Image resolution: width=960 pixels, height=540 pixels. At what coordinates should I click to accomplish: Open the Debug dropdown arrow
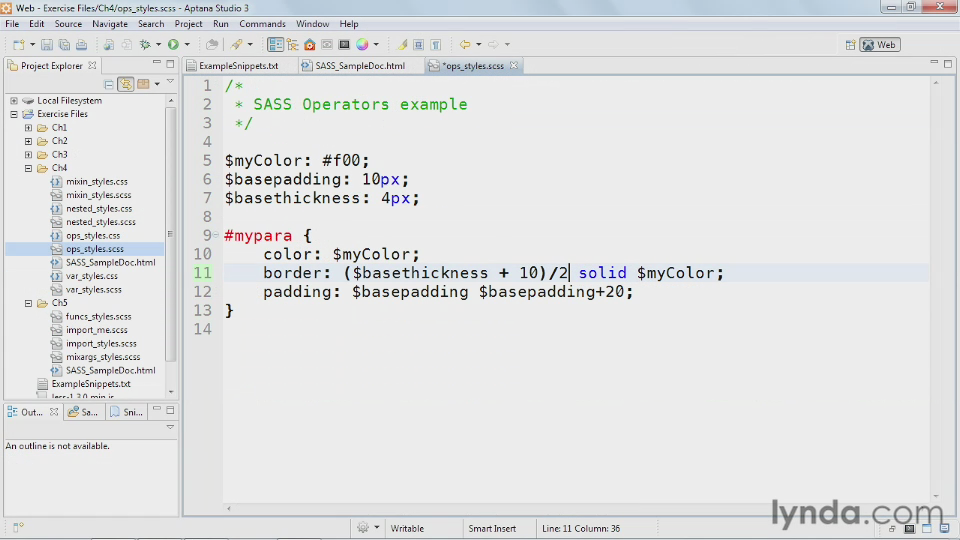[x=158, y=45]
